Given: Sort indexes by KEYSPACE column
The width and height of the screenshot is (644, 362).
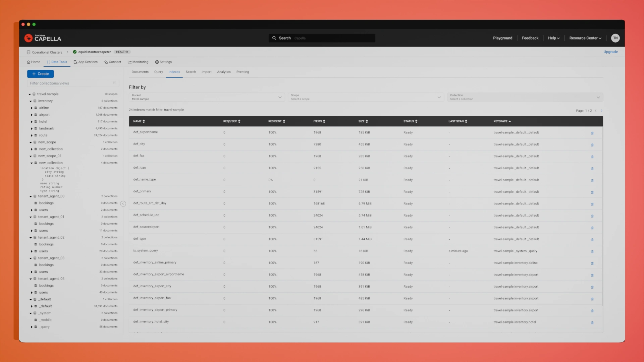Looking at the screenshot, I should pyautogui.click(x=502, y=121).
